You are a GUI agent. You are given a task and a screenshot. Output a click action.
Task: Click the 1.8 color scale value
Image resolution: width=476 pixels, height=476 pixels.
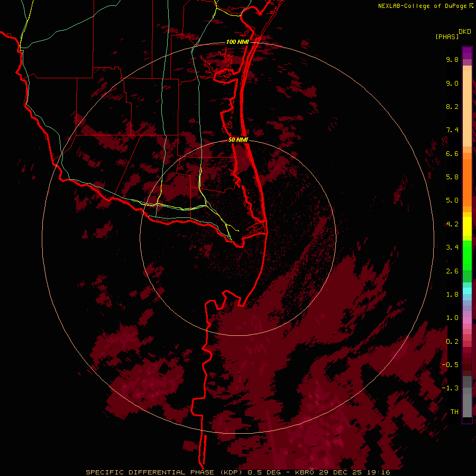point(452,295)
